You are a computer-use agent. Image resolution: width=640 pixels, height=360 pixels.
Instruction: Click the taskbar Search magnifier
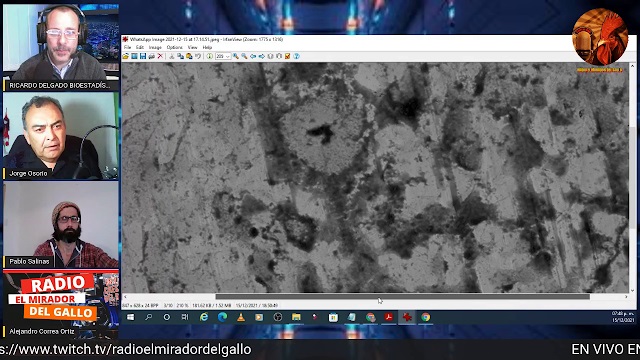point(149,317)
